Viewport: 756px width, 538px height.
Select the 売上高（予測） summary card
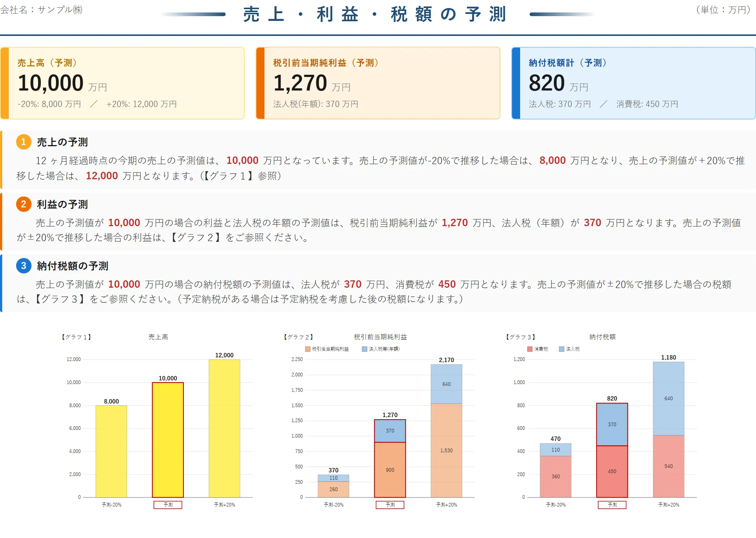click(122, 83)
